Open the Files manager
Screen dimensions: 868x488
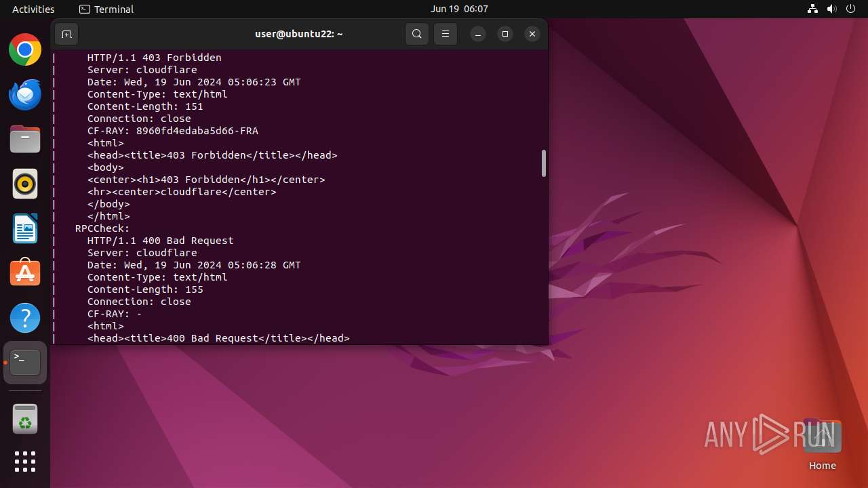[25, 139]
